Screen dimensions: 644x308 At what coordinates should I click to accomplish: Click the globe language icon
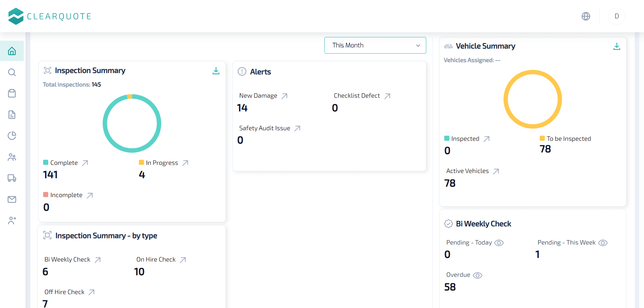pyautogui.click(x=586, y=16)
